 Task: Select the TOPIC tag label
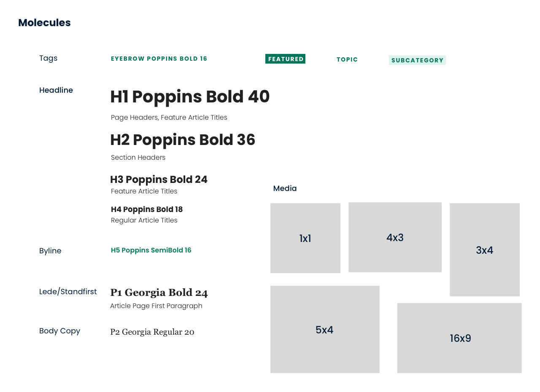click(347, 59)
